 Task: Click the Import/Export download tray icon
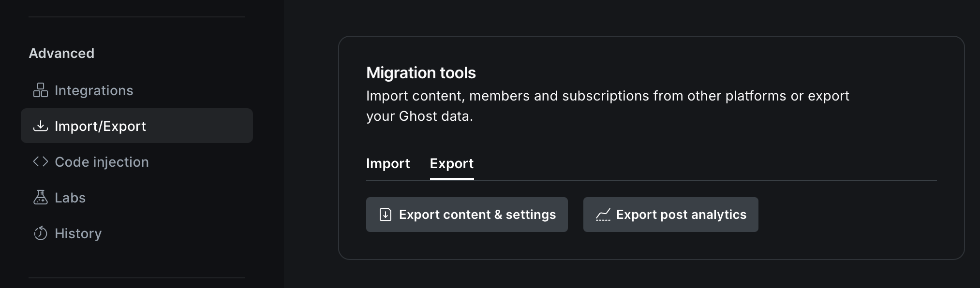41,126
